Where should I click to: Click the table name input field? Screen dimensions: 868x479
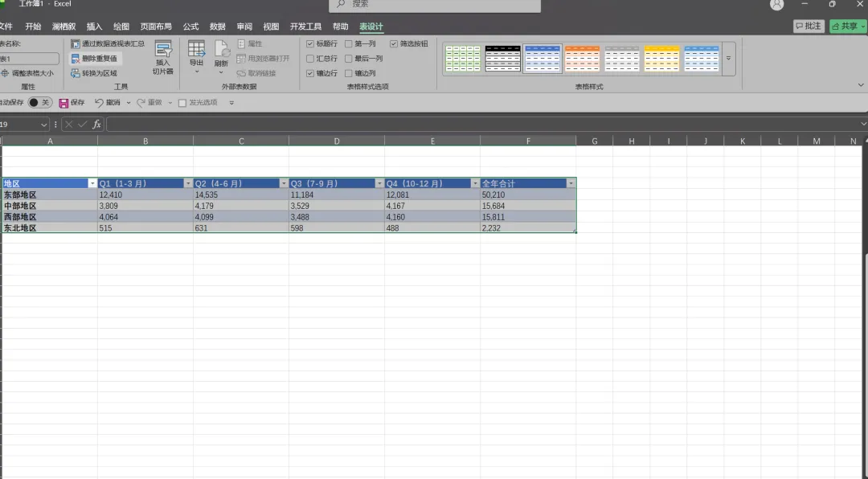point(30,59)
